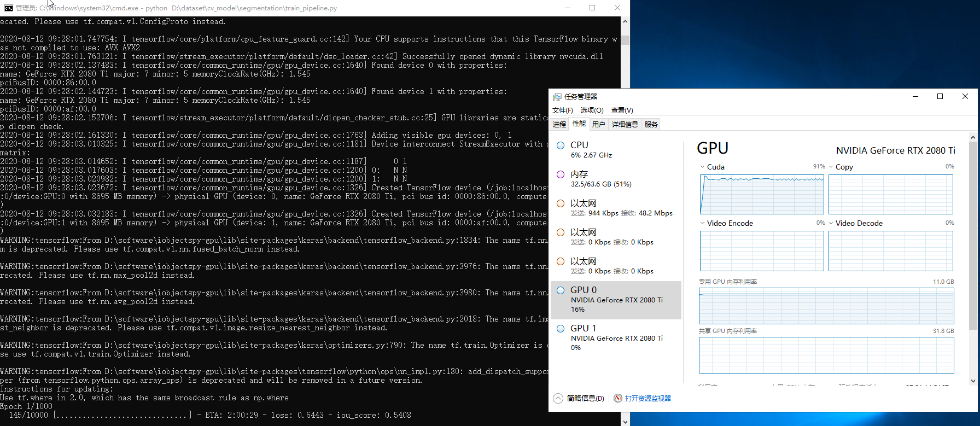Screen dimensions: 980x426
Task: Open the 查看(V) menu
Action: [622, 110]
